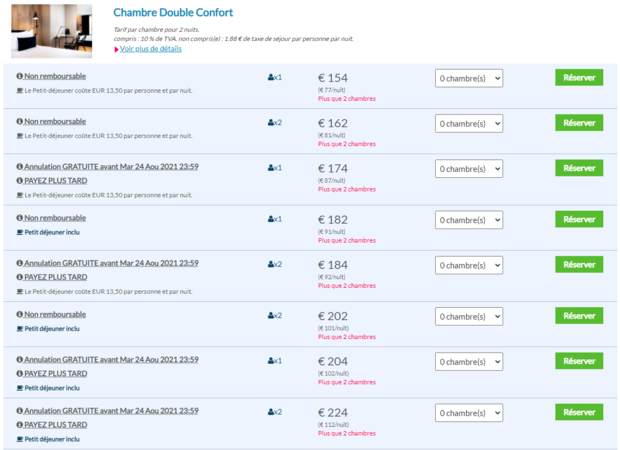Click breakfast cup icon in €204 row
Viewport: 620px width, 450px height.
19,388
